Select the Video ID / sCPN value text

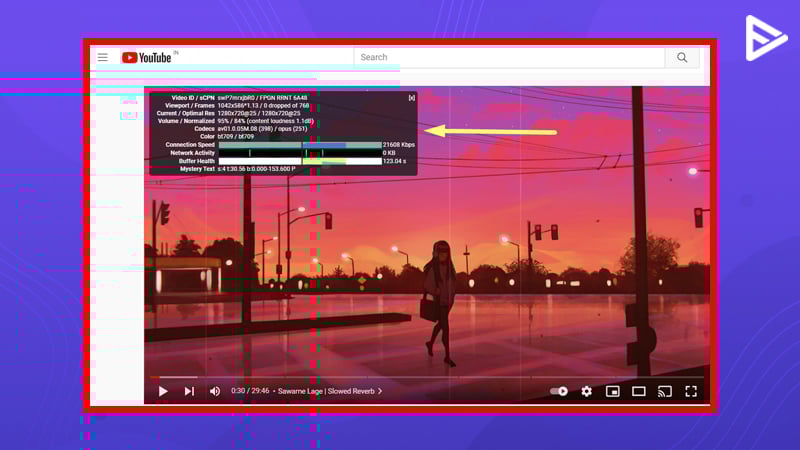pos(262,97)
